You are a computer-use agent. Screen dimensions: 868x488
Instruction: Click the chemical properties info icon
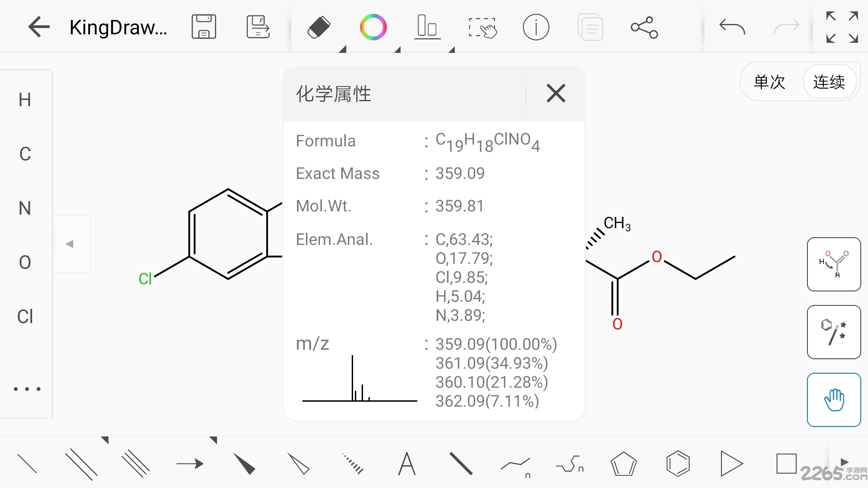pos(536,27)
